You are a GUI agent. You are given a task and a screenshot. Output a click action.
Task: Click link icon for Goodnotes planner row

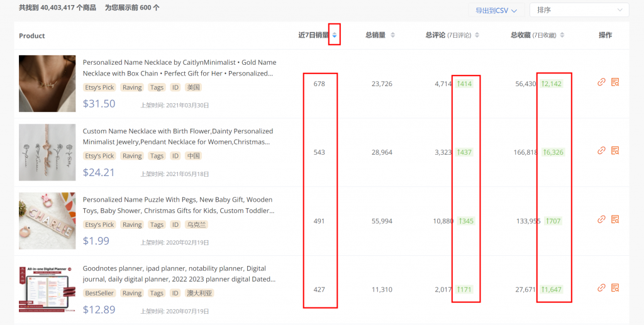[601, 288]
